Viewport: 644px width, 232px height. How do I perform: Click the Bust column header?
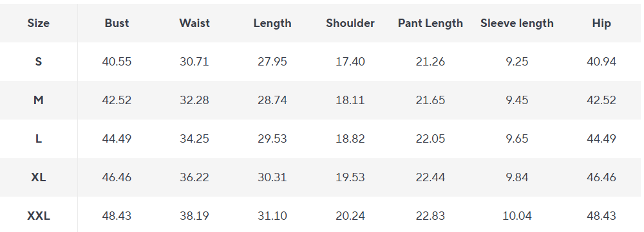click(117, 23)
